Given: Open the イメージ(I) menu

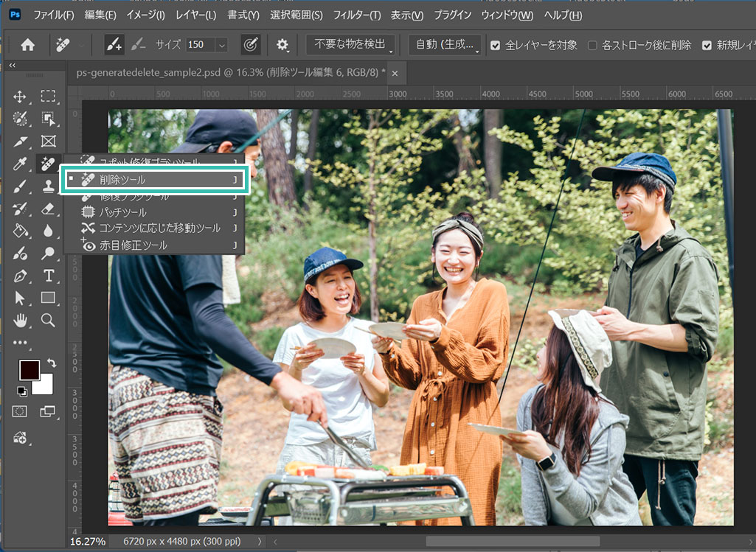Looking at the screenshot, I should click(x=145, y=15).
